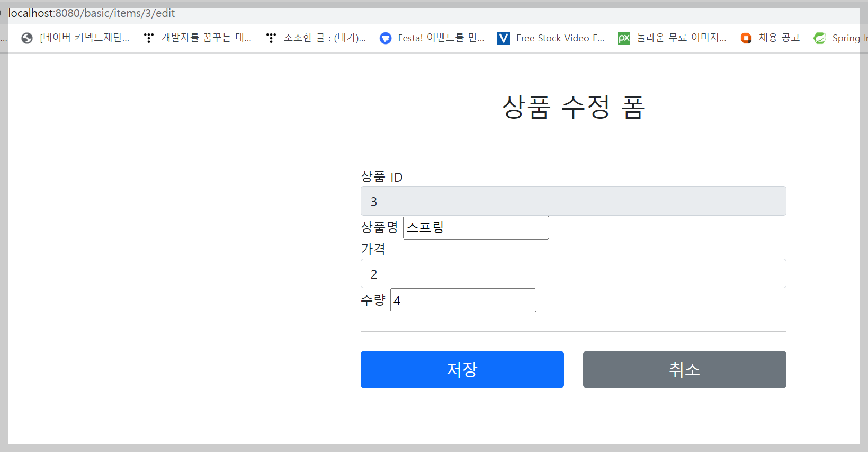Screen dimensions: 868x452
Task: Click the 저장 save button
Action: coord(462,369)
